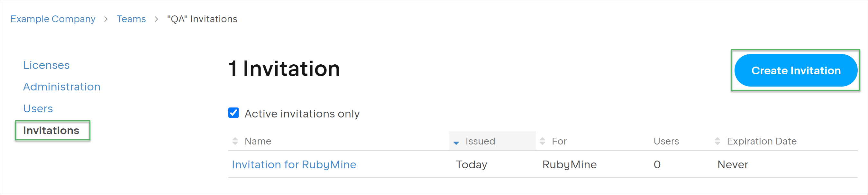Click the "QA" Invitations breadcrumb text
This screenshot has height=195, width=868.
pos(202,19)
